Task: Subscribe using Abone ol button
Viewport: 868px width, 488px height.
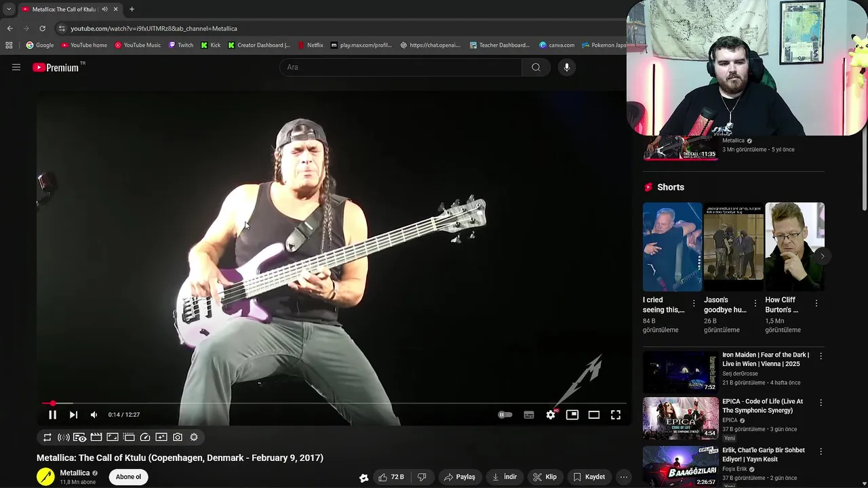Action: click(128, 477)
